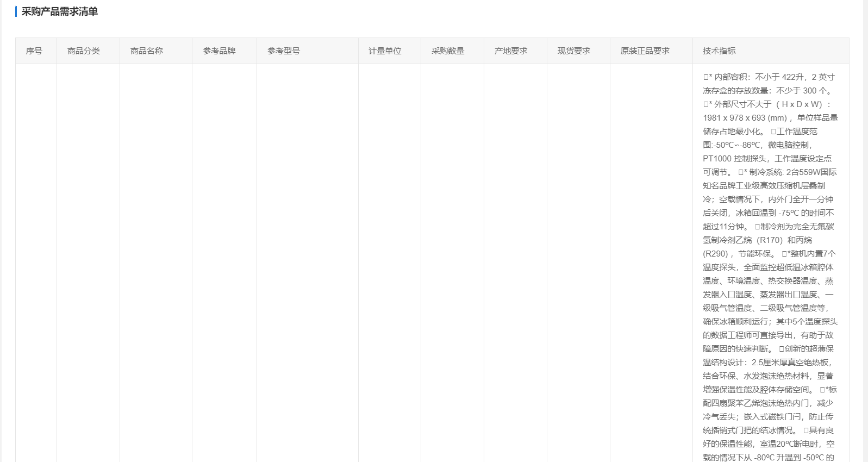Click the PT1000 控制探头 text line

pyautogui.click(x=767, y=159)
